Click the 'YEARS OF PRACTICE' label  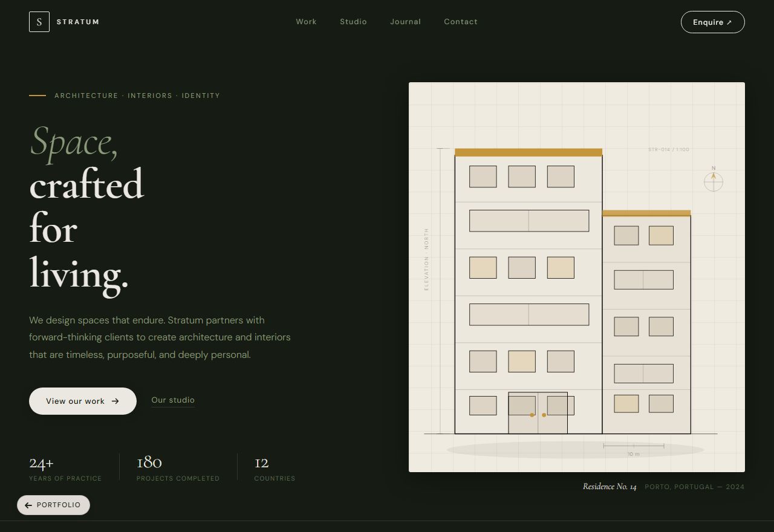click(65, 478)
